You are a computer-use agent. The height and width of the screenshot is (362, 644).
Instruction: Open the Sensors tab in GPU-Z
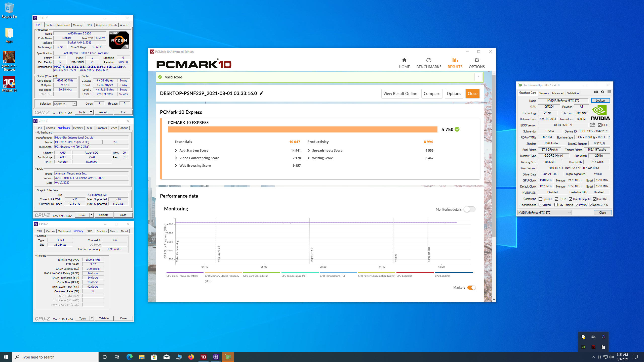[x=544, y=93]
